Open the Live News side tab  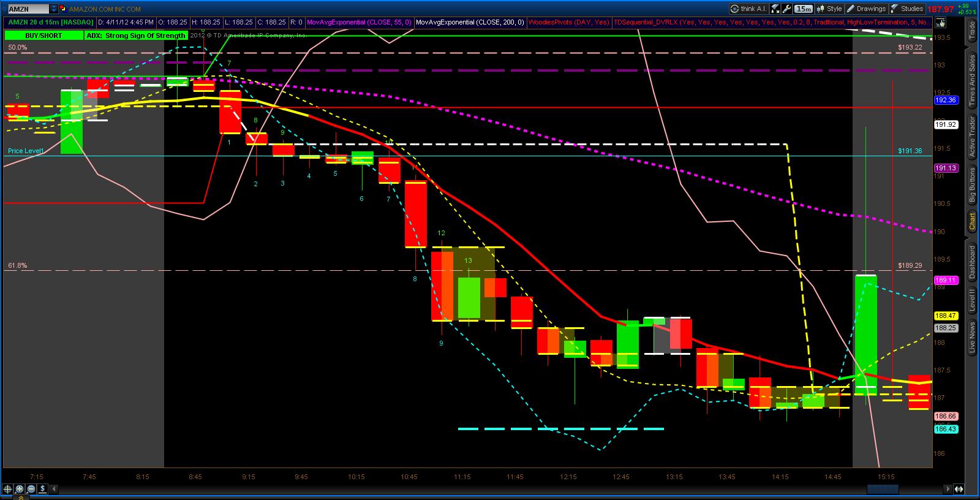[971, 337]
